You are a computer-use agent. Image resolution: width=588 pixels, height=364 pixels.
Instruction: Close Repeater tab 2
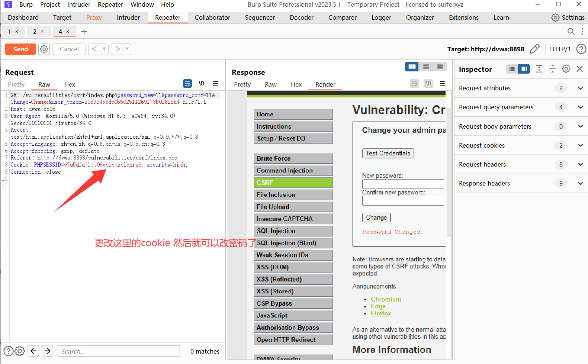point(42,32)
